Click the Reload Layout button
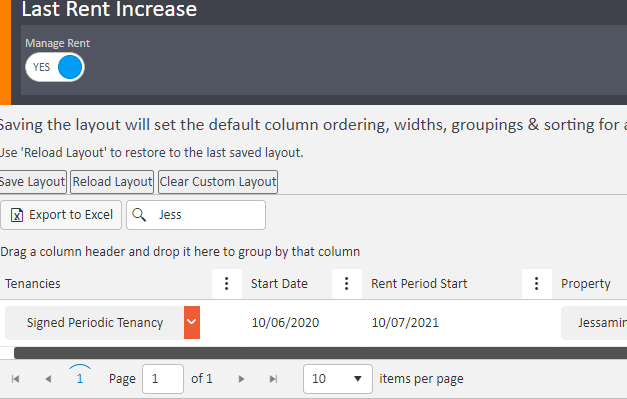The image size is (627, 399). coord(112,182)
